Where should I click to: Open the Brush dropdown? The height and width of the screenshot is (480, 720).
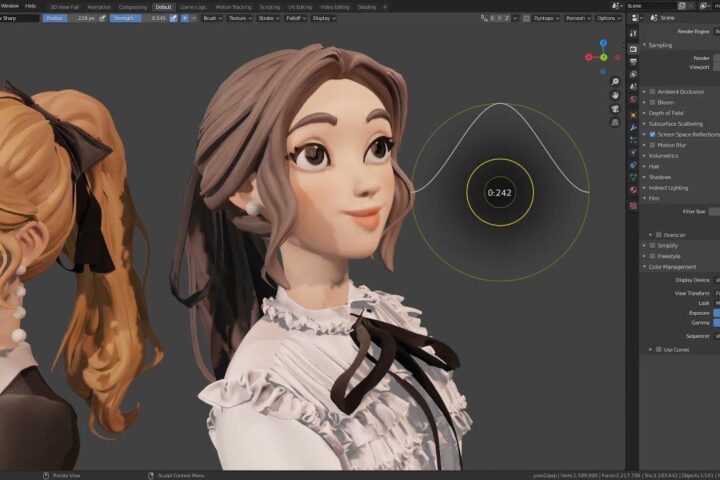[213, 18]
